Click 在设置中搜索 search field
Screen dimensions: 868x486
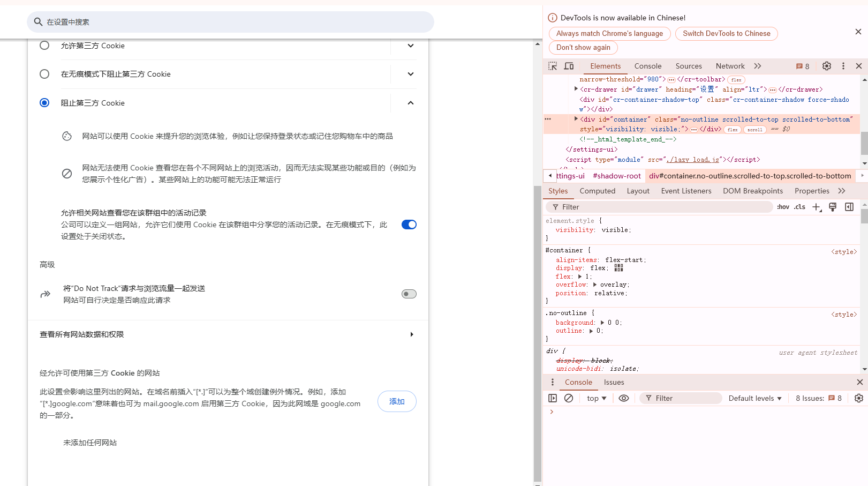[x=230, y=22]
